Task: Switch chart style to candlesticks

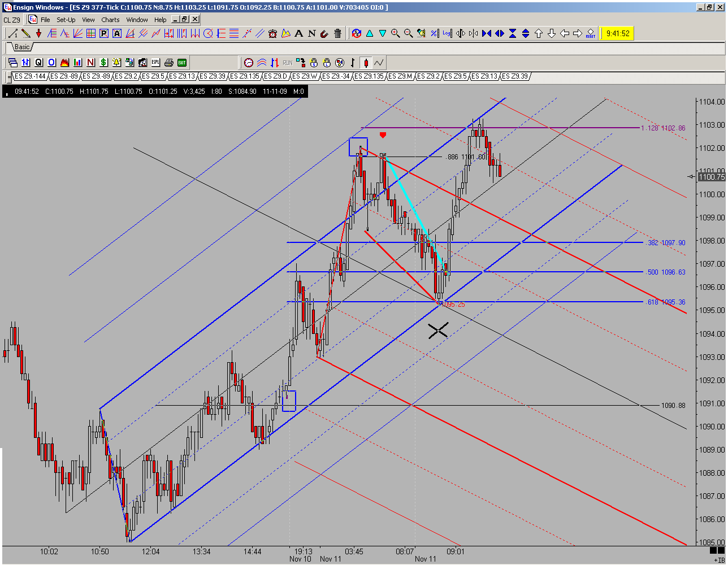Action: 366,62
